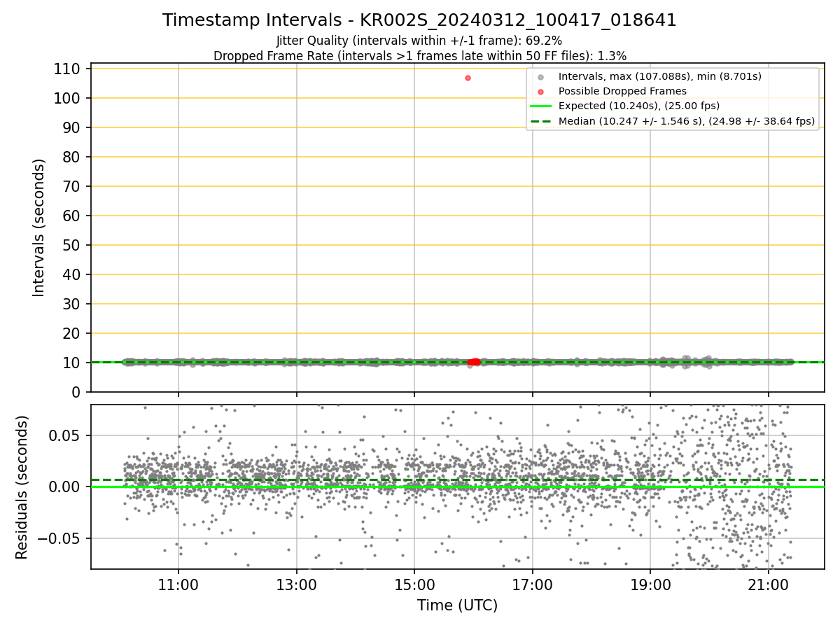This screenshot has height=630, width=840.
Task: Click the 'Time (UTC)' x-axis label
Action: pos(458,605)
